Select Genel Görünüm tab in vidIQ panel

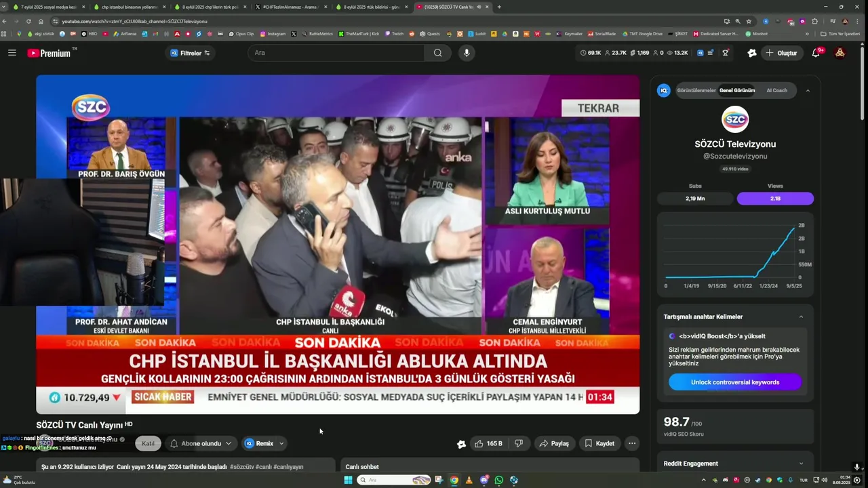click(x=737, y=90)
